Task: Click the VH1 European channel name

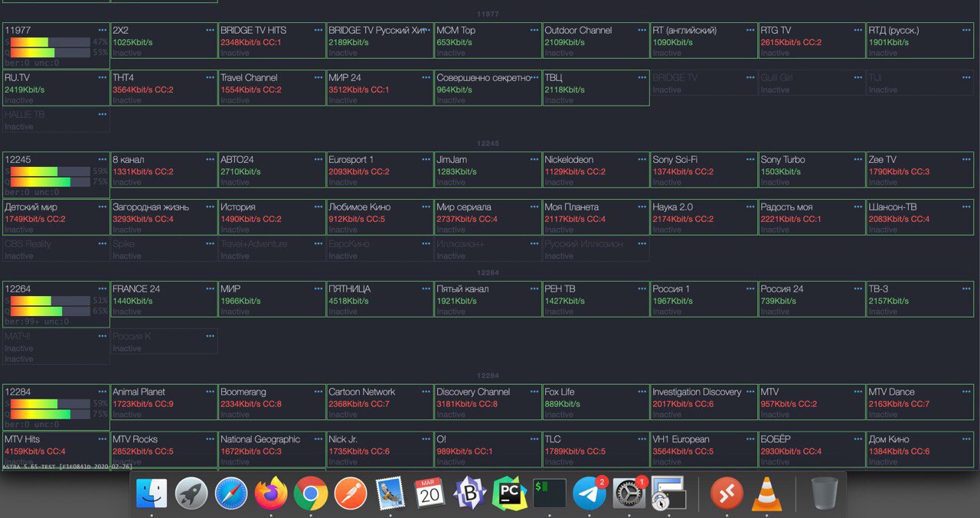Action: 681,439
